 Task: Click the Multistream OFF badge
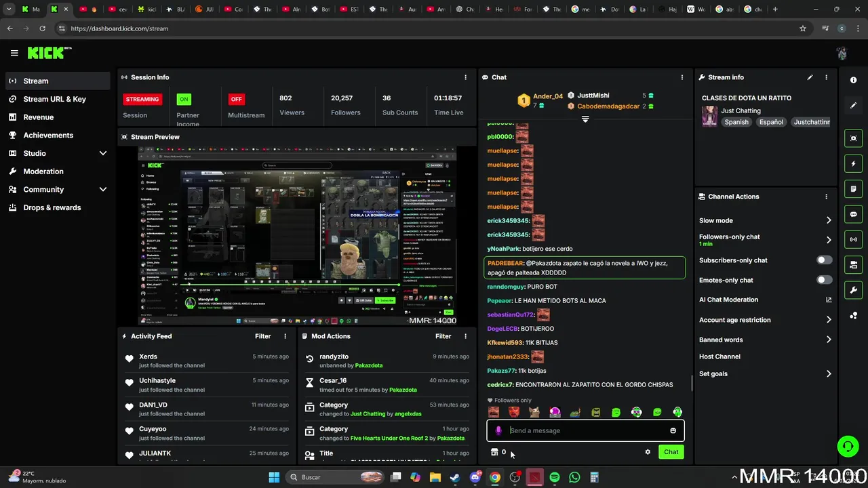click(x=236, y=99)
